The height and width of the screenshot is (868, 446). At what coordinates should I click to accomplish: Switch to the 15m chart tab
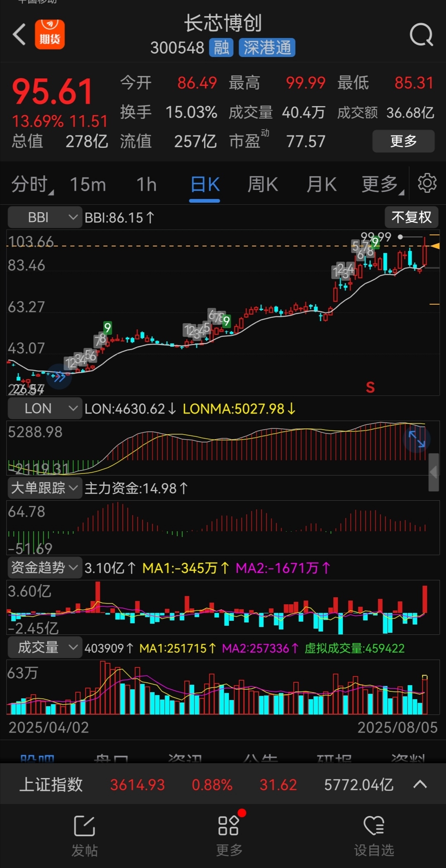pyautogui.click(x=88, y=184)
